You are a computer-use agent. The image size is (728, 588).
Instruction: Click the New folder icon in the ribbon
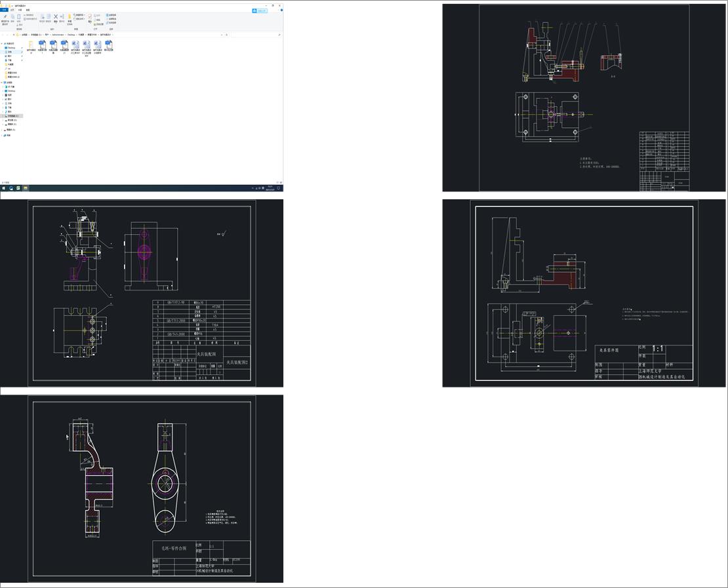70,16
